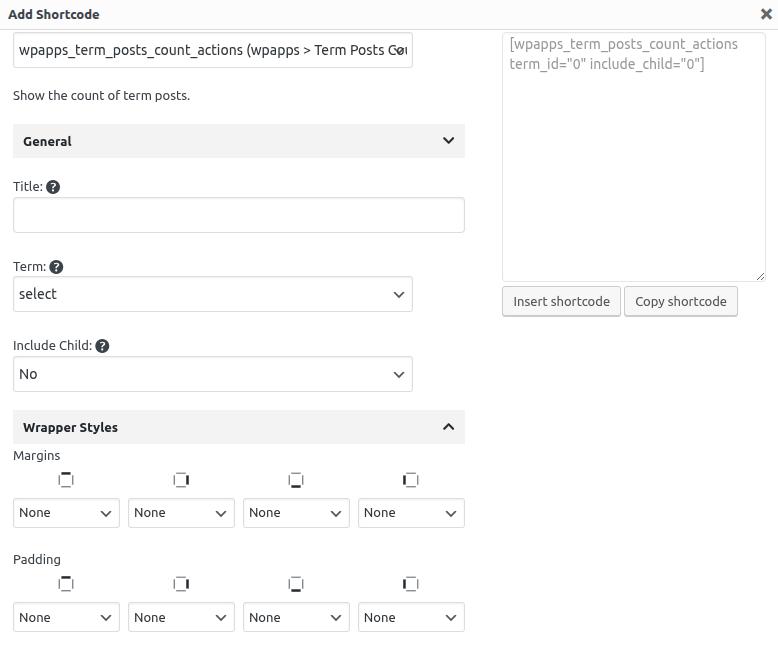This screenshot has height=653, width=778.
Task: Collapse the General section
Action: point(448,141)
